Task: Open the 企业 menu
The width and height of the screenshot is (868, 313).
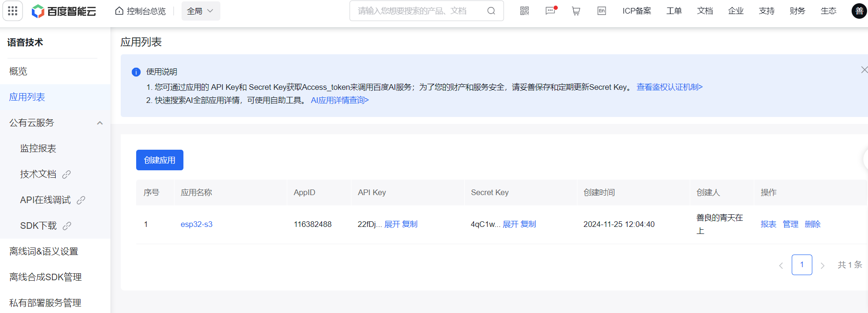Action: [x=736, y=11]
